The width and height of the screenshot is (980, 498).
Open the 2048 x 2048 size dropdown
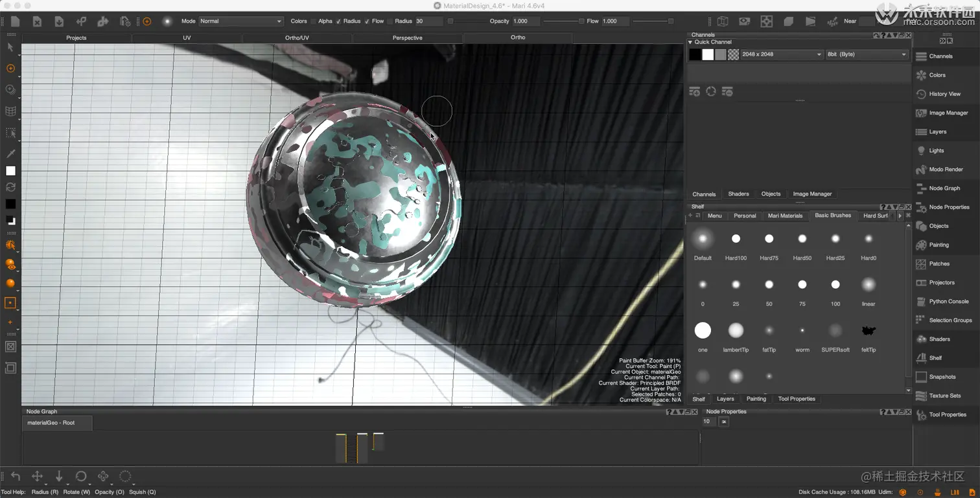click(x=782, y=54)
